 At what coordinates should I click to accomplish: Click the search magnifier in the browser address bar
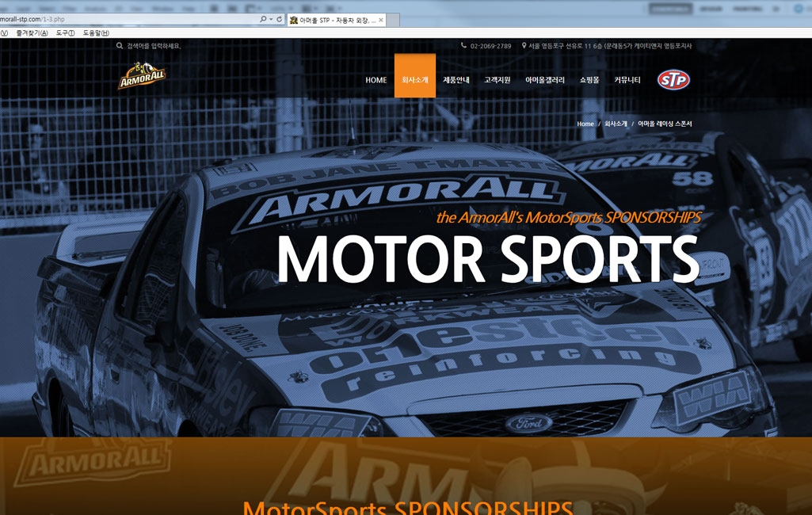coord(263,19)
